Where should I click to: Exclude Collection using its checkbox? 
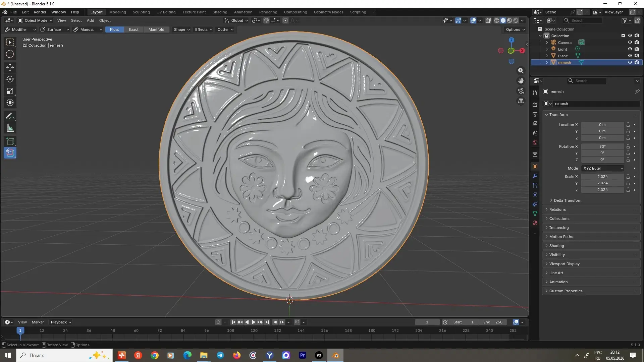tap(623, 36)
